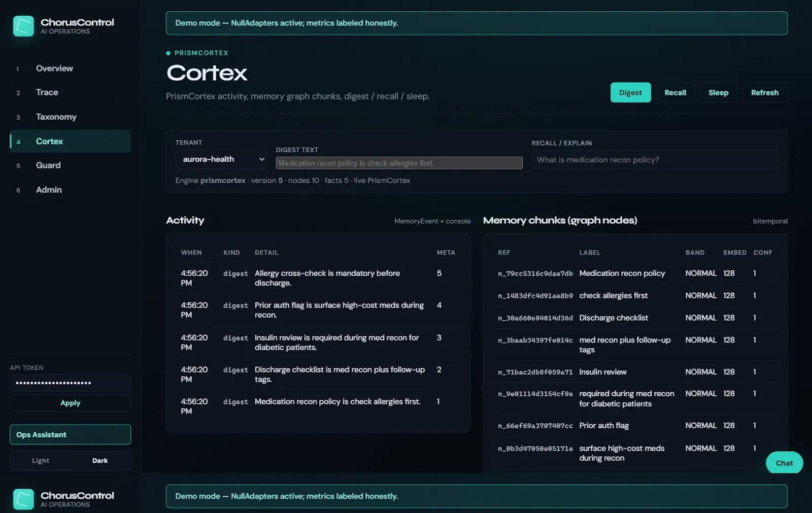812x513 pixels.
Task: Click the ChorusControl logo icon at bottom
Action: pyautogui.click(x=23, y=499)
